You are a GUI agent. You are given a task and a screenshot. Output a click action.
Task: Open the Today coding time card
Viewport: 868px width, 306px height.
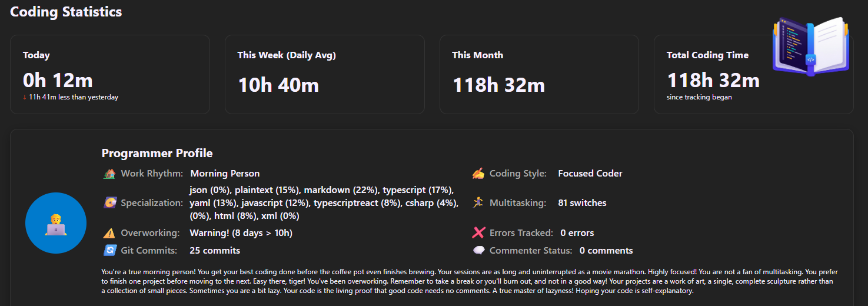[x=110, y=74]
